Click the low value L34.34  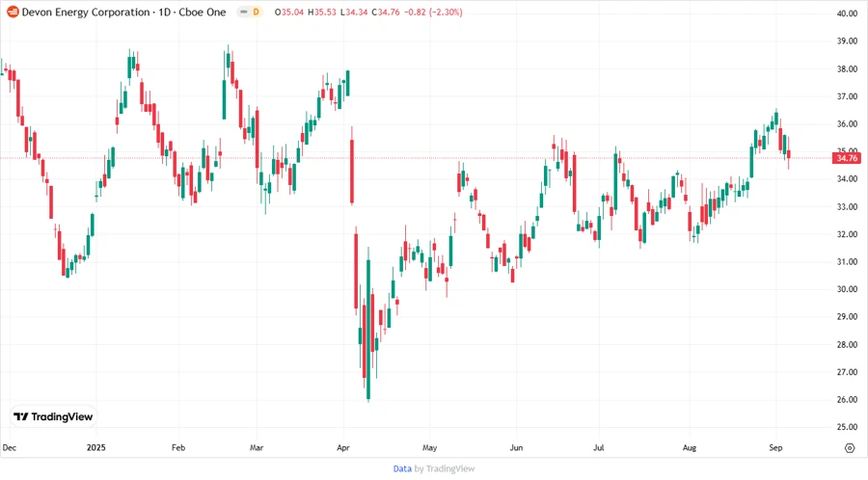point(354,12)
